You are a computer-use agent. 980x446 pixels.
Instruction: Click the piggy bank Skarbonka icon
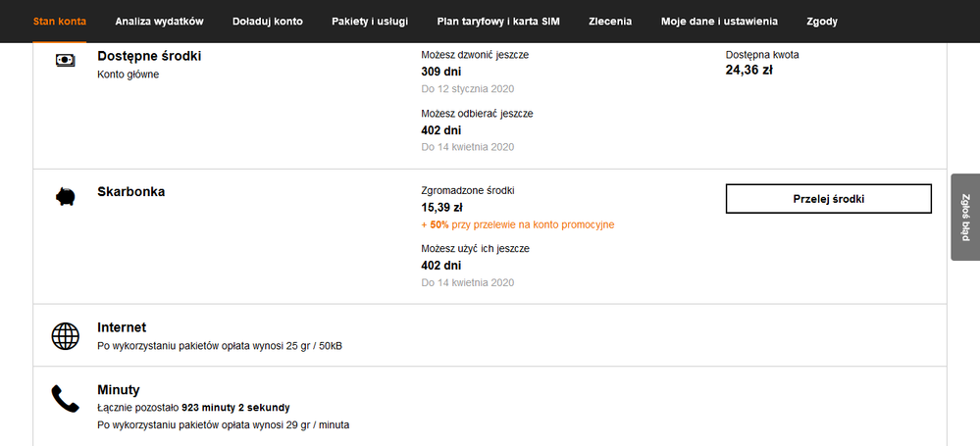[x=65, y=197]
